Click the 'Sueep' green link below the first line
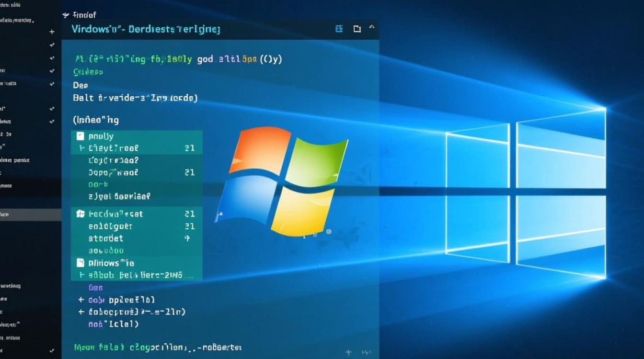 [89, 72]
